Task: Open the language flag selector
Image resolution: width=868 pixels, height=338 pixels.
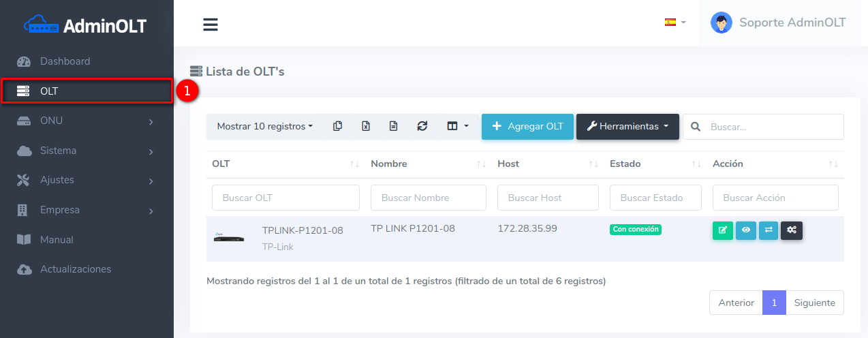Action: point(675,22)
